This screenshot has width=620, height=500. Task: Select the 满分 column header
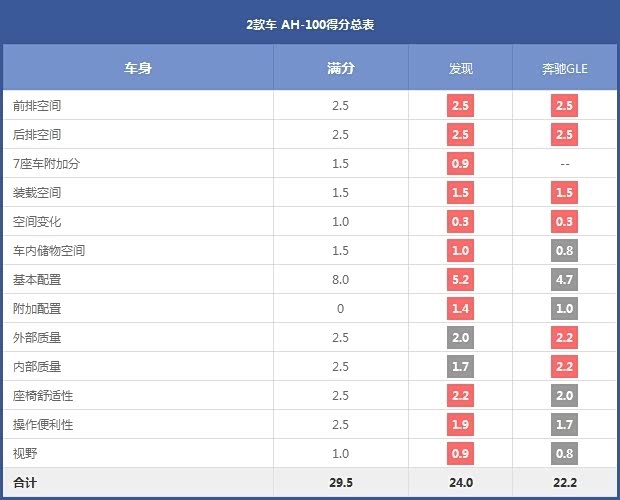click(x=340, y=68)
